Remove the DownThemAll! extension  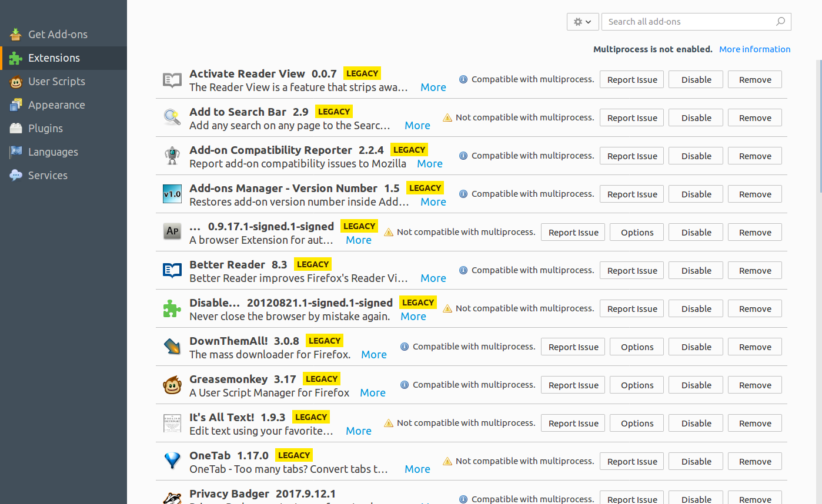(755, 347)
